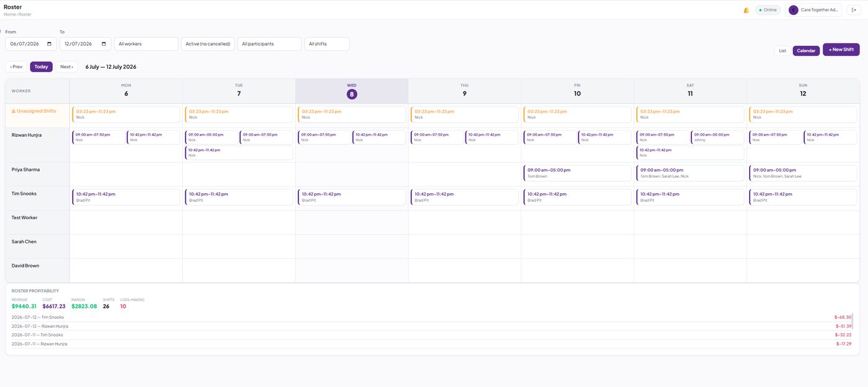Screen dimensions: 868x387
Task: Jump to Today in the roster
Action: [x=42, y=67]
